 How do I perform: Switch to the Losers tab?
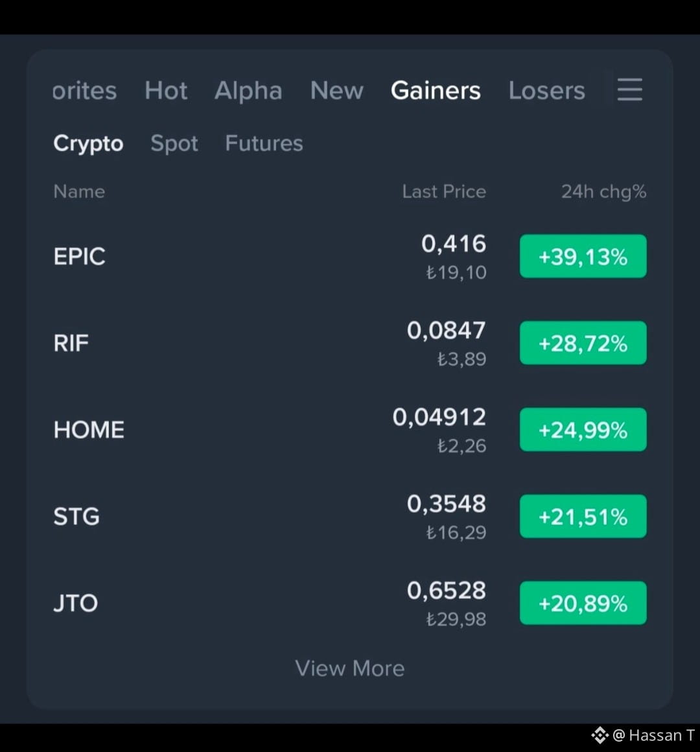(546, 90)
